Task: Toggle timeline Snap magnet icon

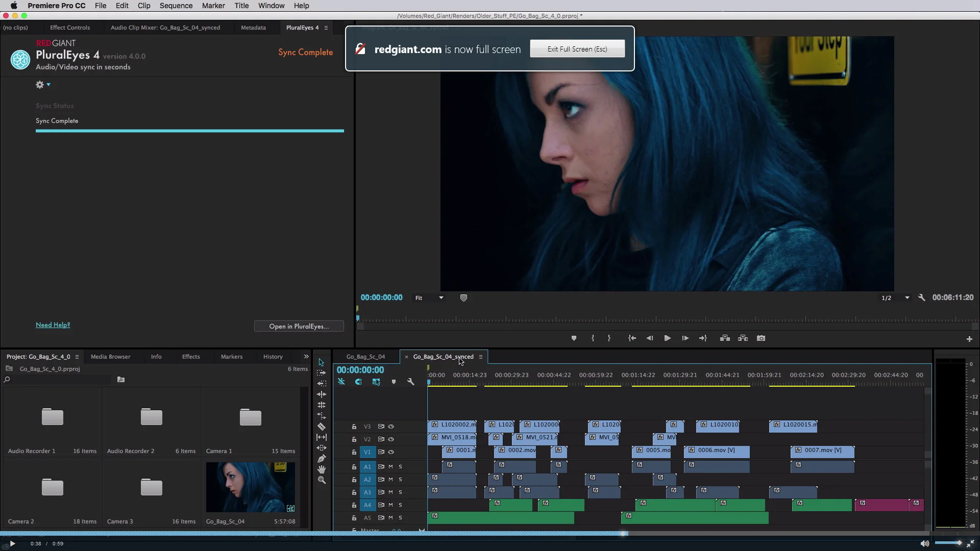Action: tap(358, 382)
